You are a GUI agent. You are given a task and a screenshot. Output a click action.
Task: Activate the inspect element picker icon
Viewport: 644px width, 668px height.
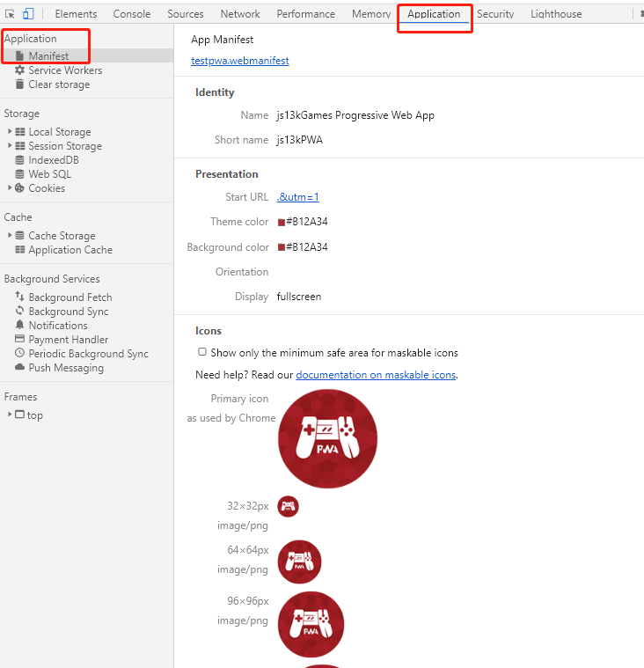tap(10, 14)
